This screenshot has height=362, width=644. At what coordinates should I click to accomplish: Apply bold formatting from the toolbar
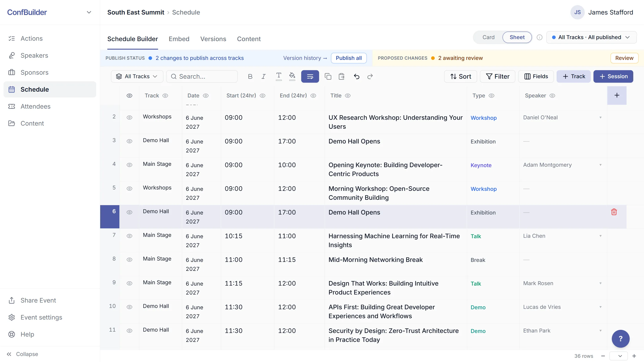(x=250, y=76)
